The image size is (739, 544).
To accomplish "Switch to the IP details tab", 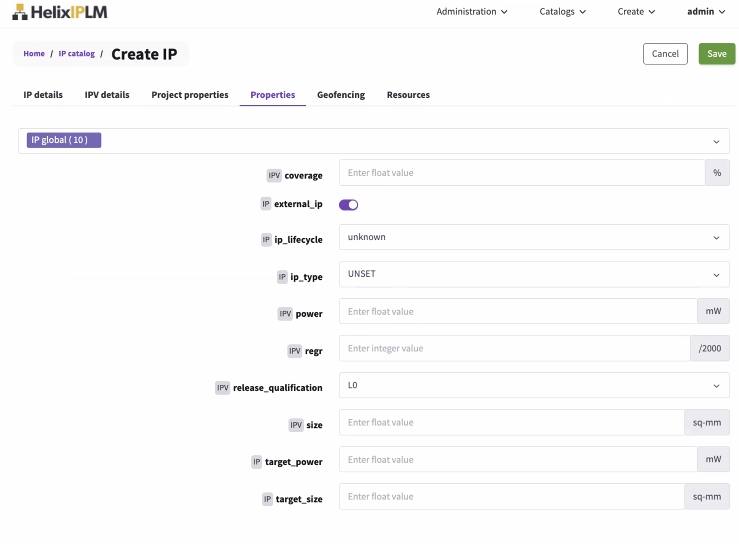I will (x=43, y=95).
